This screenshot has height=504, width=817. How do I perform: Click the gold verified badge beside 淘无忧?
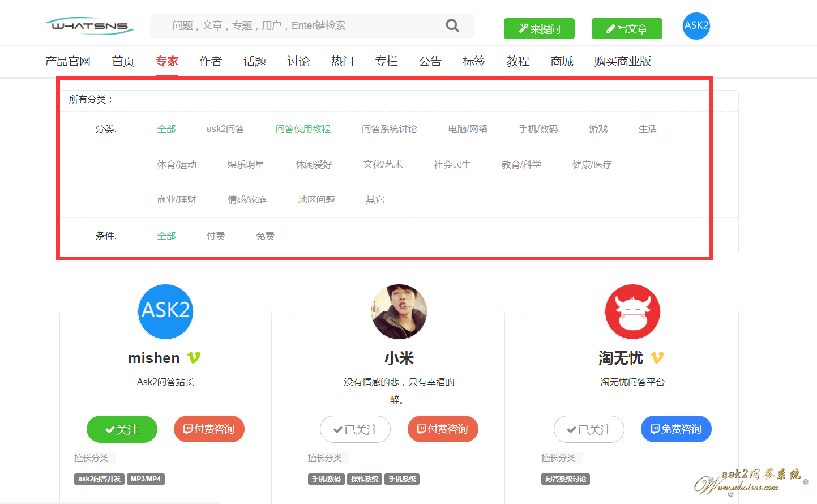pos(657,358)
